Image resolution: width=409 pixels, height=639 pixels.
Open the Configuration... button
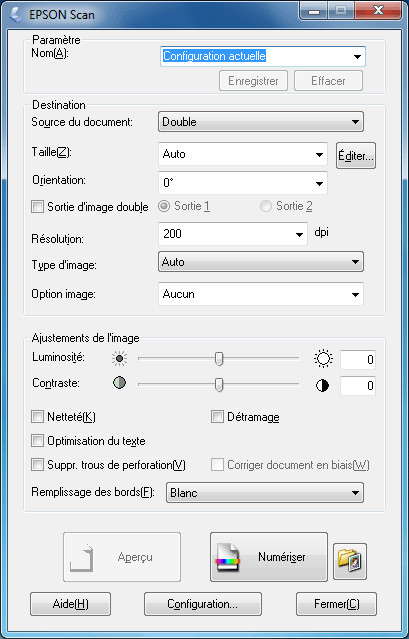point(203,604)
